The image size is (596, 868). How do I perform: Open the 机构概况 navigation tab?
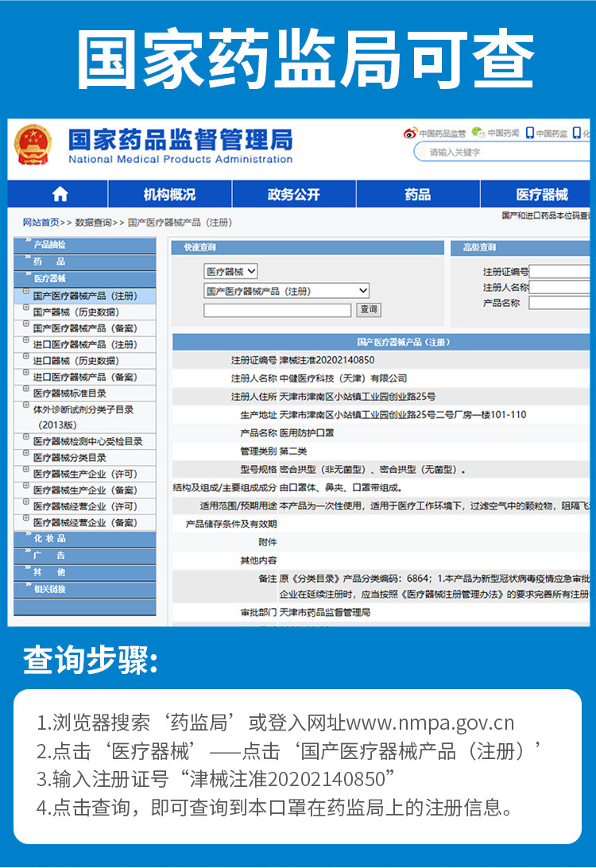click(169, 194)
